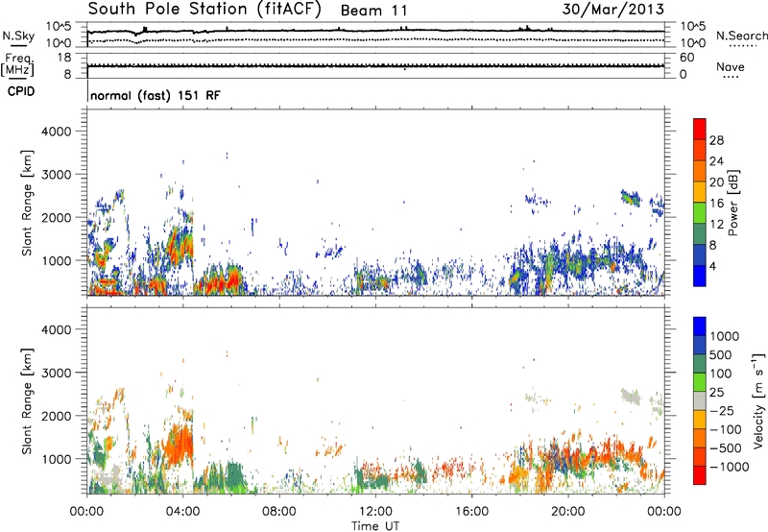This screenshot has height=532, width=768.
Task: Click the 18 tick on frequency axis
Action: [64, 58]
